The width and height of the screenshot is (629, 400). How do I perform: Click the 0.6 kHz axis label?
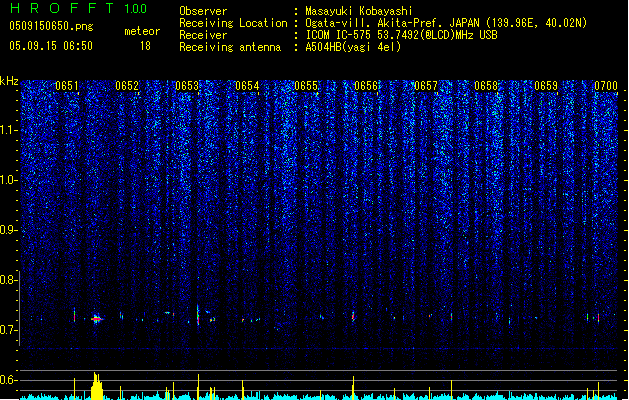point(9,380)
